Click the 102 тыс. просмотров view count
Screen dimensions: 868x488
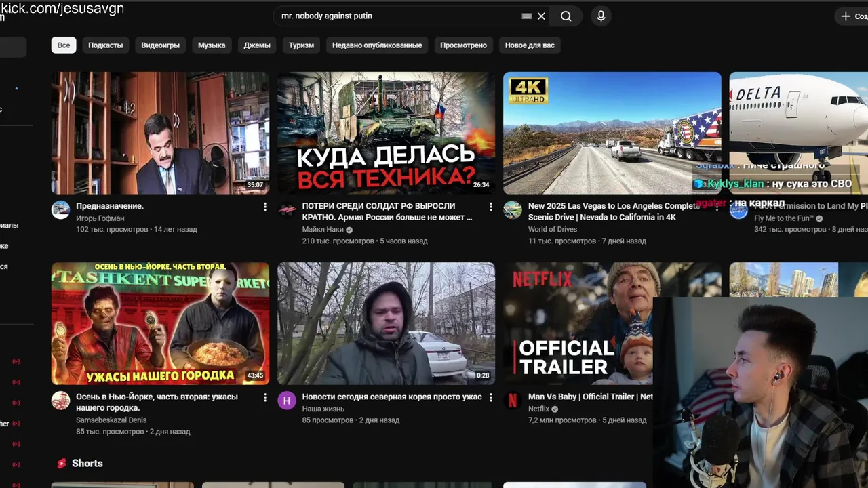[112, 230]
